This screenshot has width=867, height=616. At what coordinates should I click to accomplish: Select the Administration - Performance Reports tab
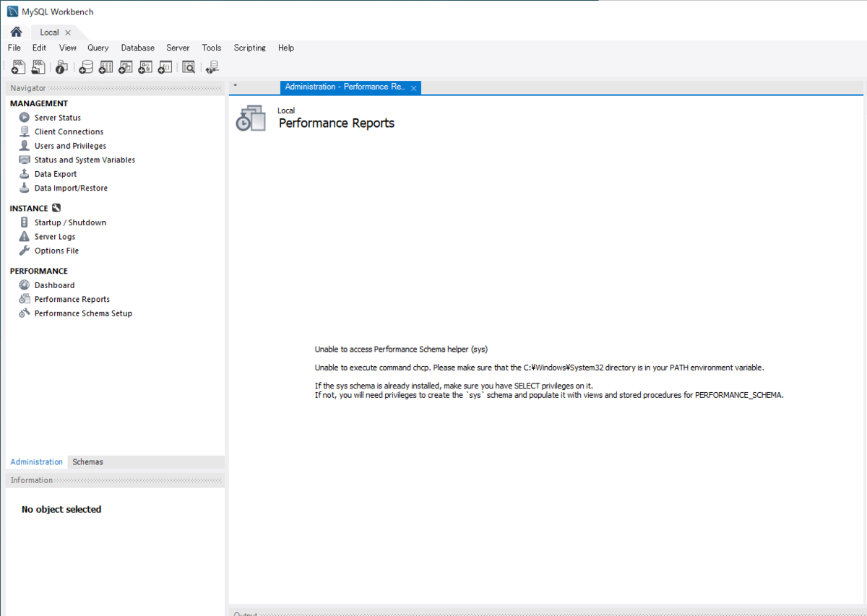(x=345, y=87)
